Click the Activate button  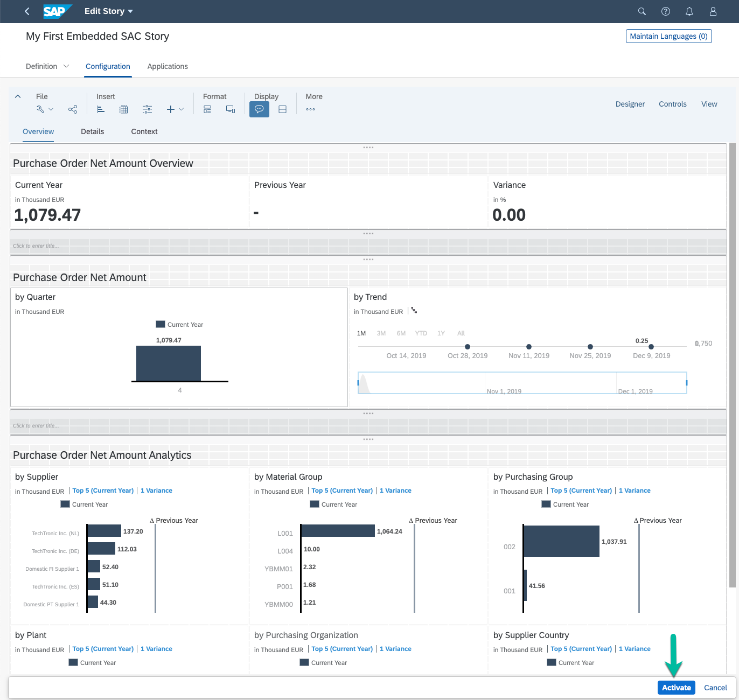676,688
